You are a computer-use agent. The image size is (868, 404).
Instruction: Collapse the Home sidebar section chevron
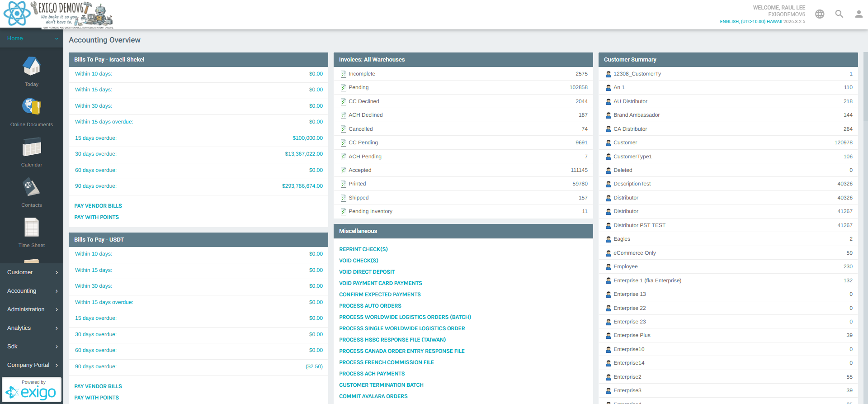click(x=57, y=38)
